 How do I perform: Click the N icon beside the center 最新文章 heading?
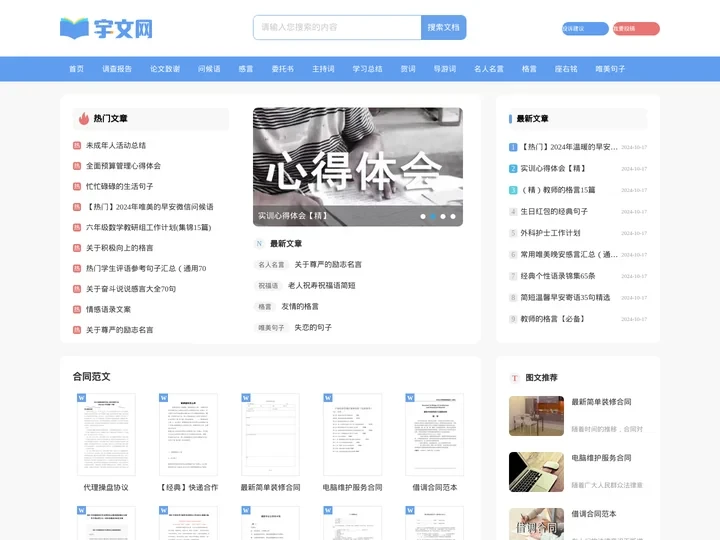pyautogui.click(x=259, y=243)
